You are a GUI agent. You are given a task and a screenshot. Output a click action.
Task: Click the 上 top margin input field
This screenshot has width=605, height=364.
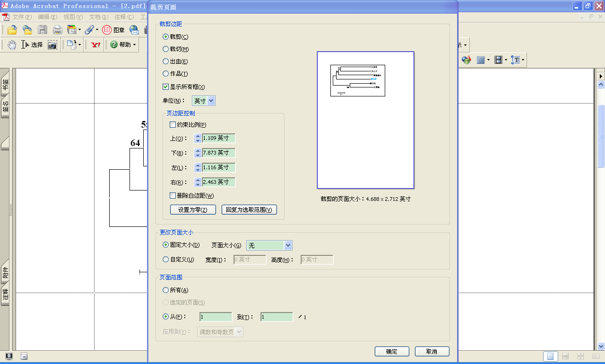(x=218, y=138)
